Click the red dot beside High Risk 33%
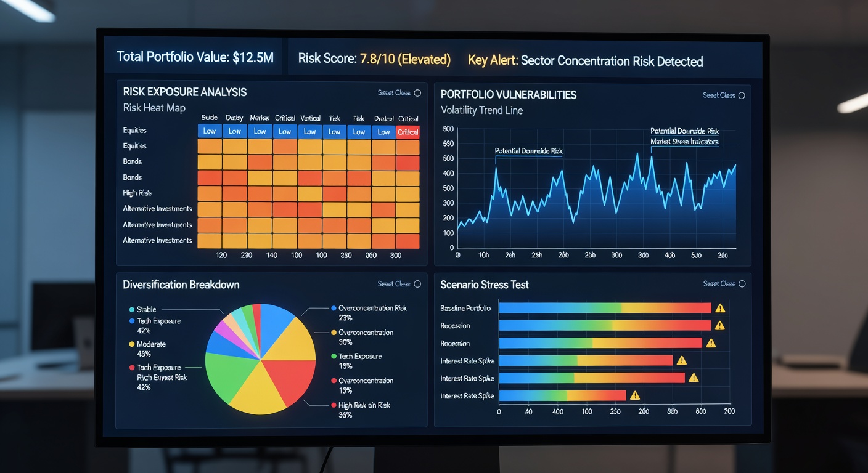Viewport: 868px width, 473px height. [334, 405]
